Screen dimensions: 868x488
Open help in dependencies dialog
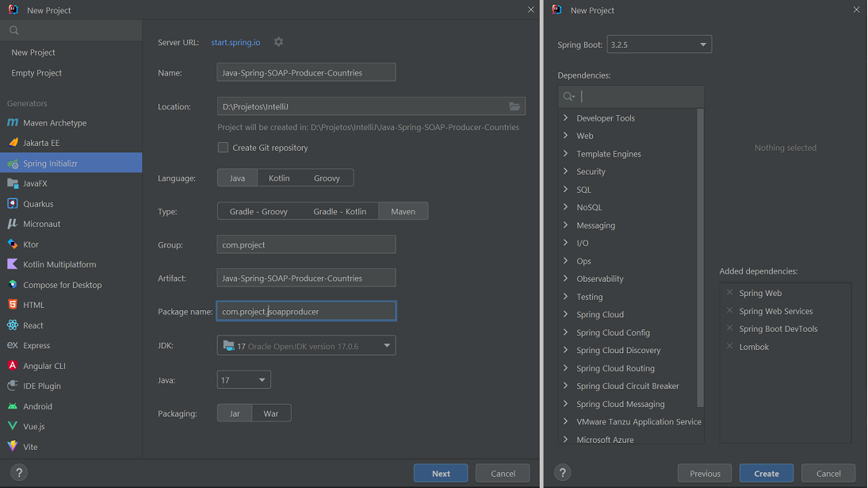[563, 472]
